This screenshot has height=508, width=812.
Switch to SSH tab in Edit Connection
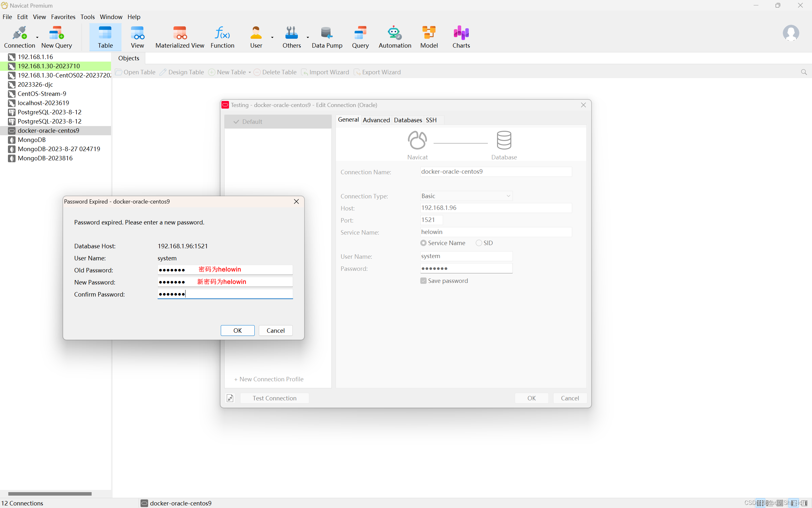[x=431, y=120]
